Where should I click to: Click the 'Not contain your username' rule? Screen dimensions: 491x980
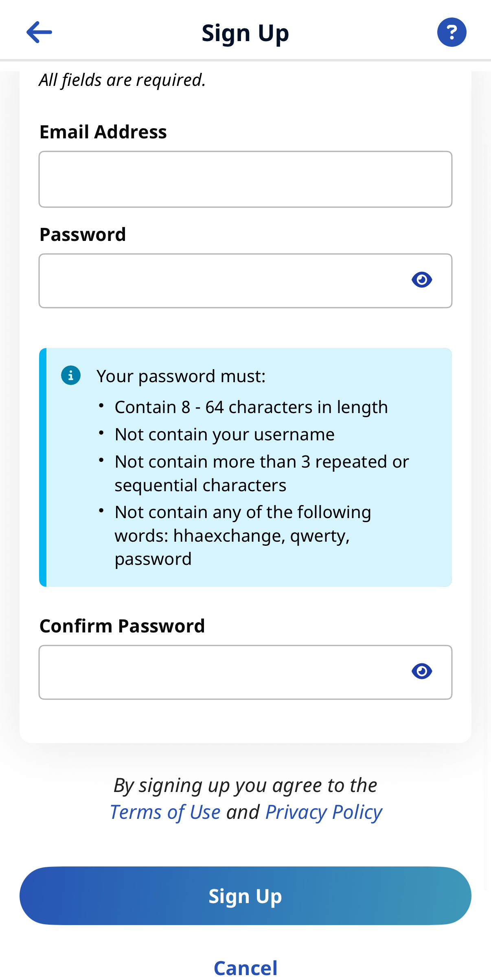[225, 434]
